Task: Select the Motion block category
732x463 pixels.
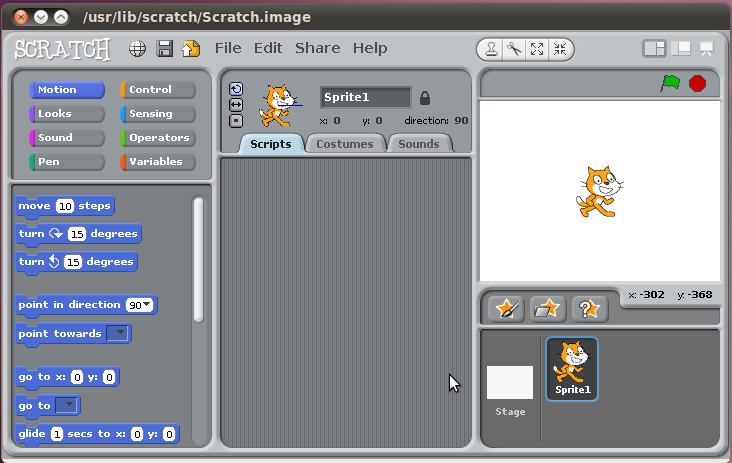Action: [x=67, y=90]
